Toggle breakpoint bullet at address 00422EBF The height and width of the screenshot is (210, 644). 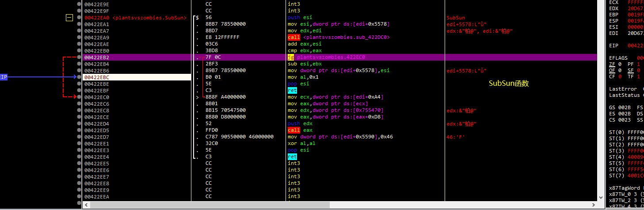coord(79,91)
